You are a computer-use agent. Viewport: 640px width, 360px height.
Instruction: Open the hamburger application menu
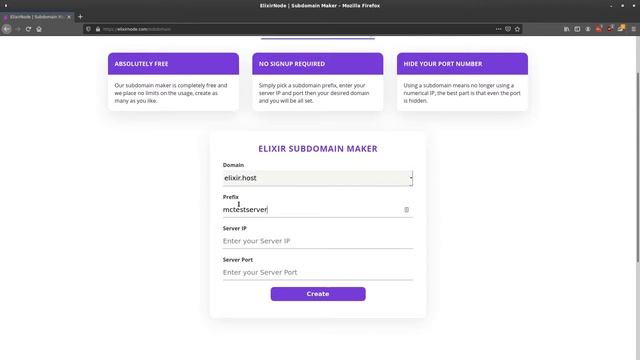tap(633, 29)
